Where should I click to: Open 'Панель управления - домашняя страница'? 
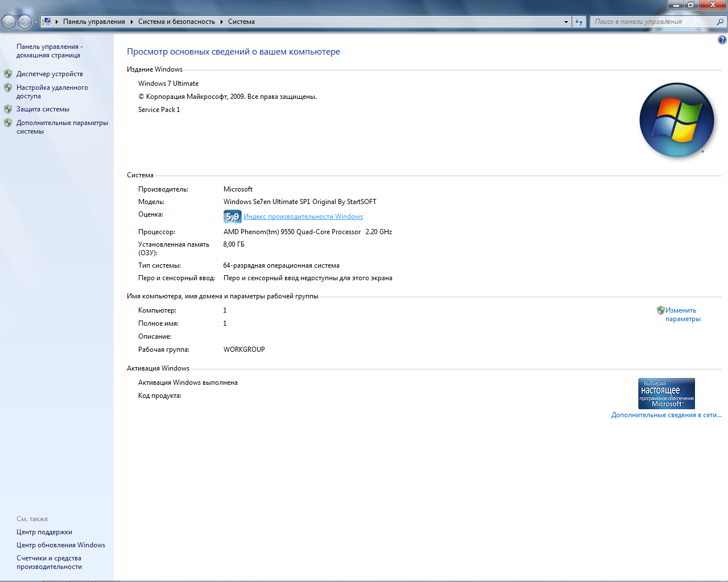tap(49, 51)
